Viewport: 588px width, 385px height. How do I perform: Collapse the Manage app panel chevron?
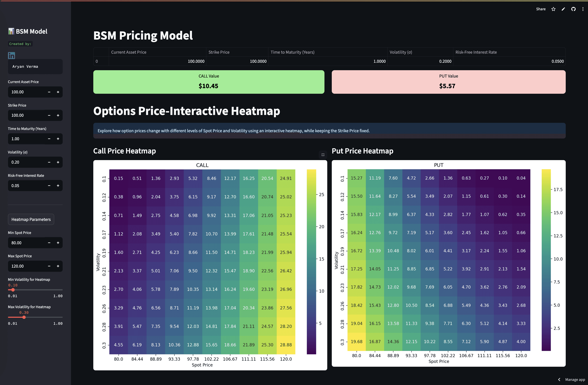click(559, 379)
